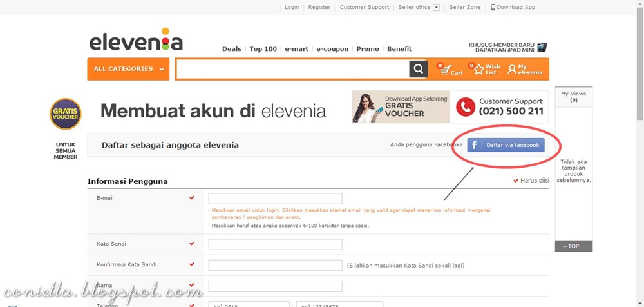
Task: Open the Top 100 menu
Action: pos(263,49)
